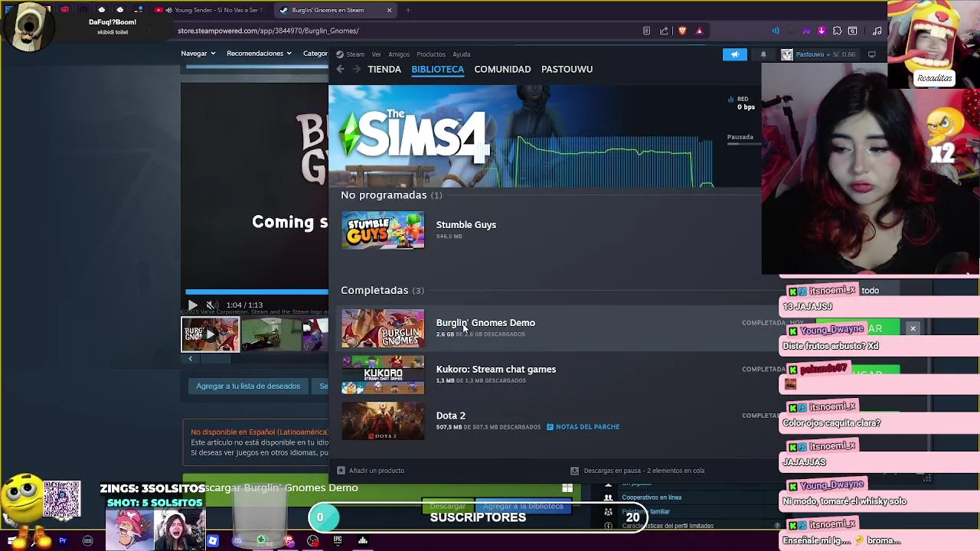Open NOTAS DEL PARCHE for Dota 2
This screenshot has width=980, height=551.
[583, 427]
